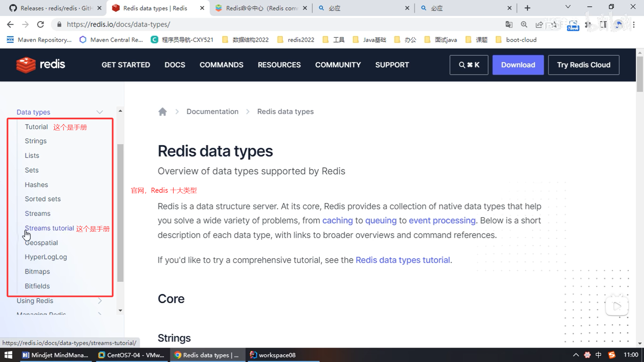Screen dimensions: 644x362
Task: Select Sorted sets in the sidebar
Action: tap(43, 199)
